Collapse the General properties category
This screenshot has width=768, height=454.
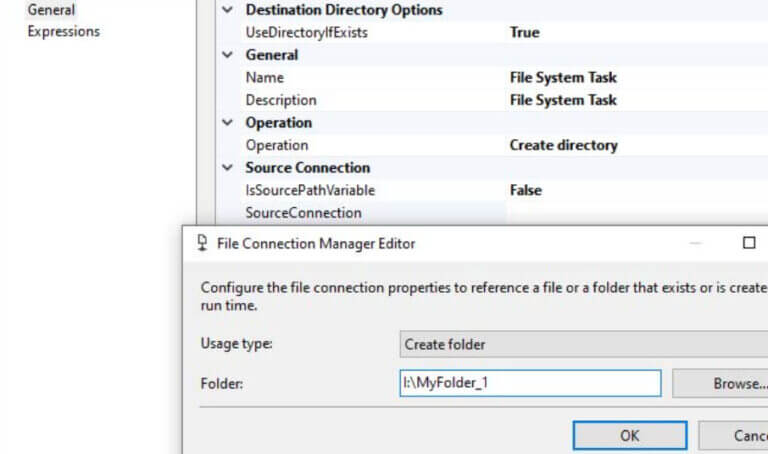pos(227,55)
